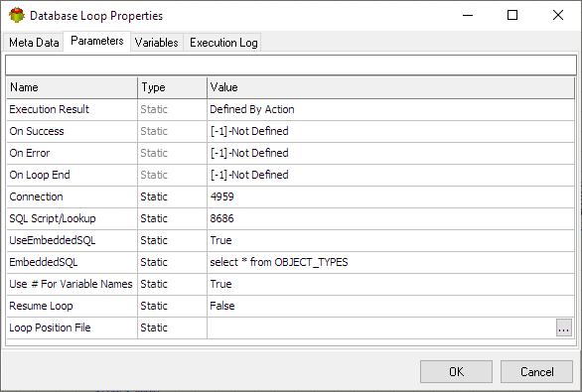Select the Loop Position File parameter name
The height and width of the screenshot is (392, 582).
[50, 327]
